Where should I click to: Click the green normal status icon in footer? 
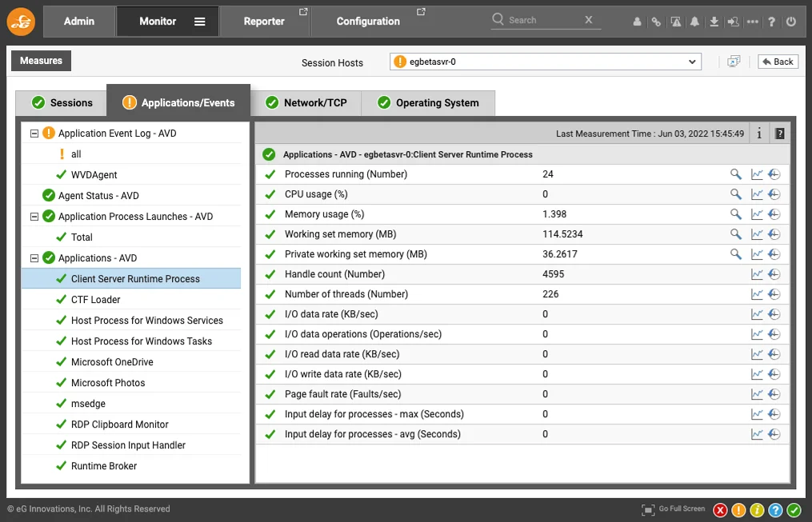794,510
